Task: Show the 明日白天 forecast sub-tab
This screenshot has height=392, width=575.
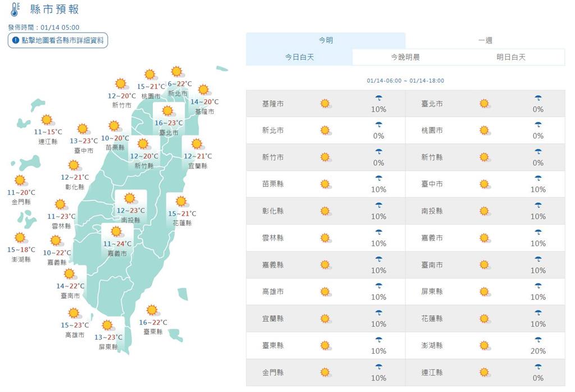Action: 511,57
